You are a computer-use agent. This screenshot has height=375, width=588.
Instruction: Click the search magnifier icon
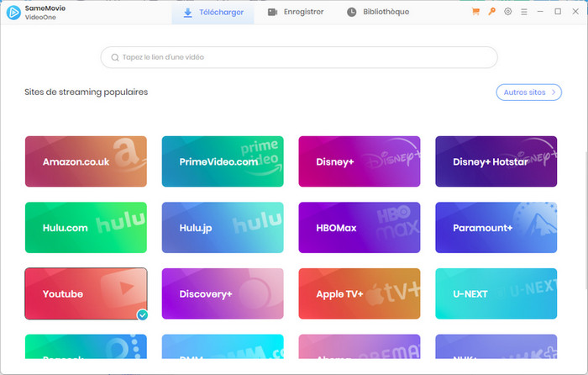(x=115, y=57)
